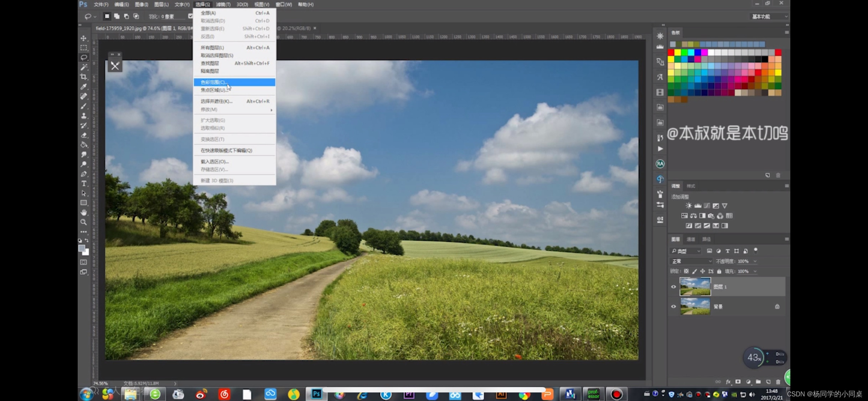
Task: Switch to the 路径 paths tab
Action: [x=706, y=239]
